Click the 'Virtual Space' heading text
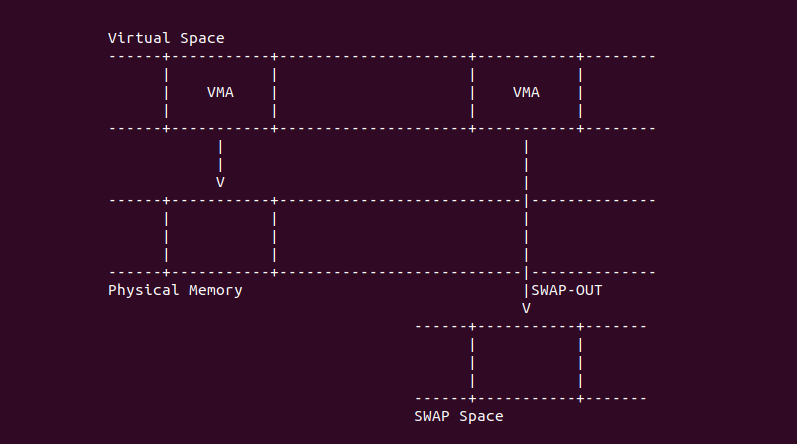This screenshot has height=444, width=797. point(166,38)
